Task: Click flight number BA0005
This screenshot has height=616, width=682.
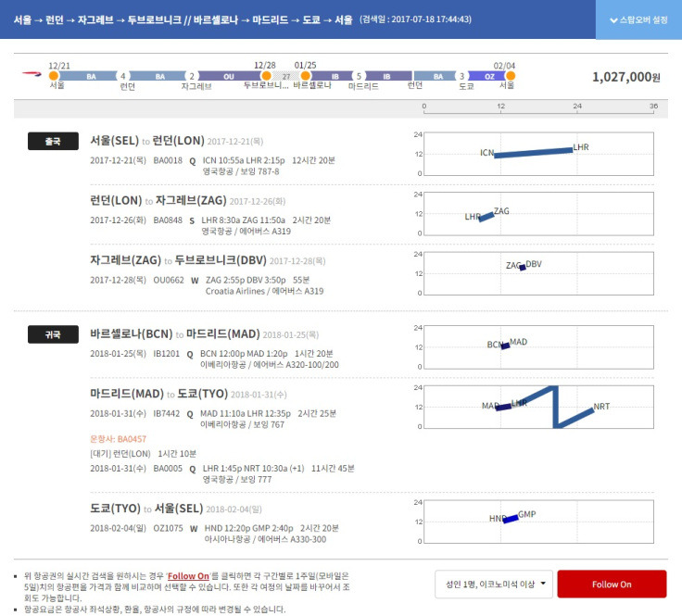Action: pos(168,469)
